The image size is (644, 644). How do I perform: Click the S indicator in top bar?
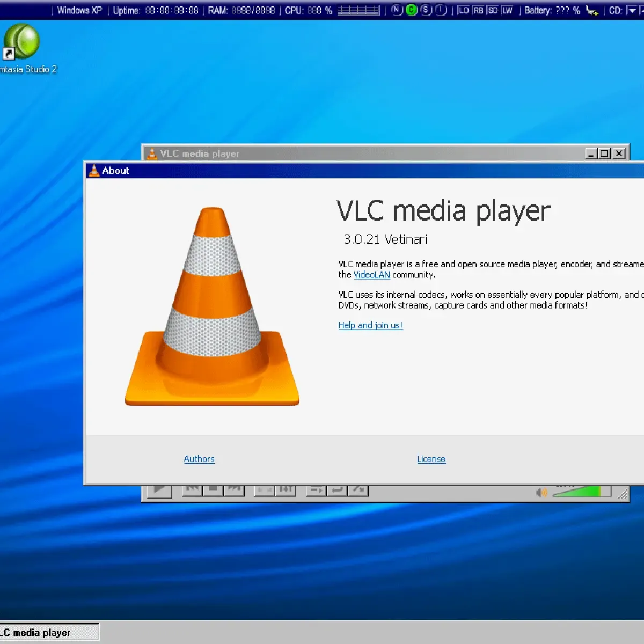426,10
